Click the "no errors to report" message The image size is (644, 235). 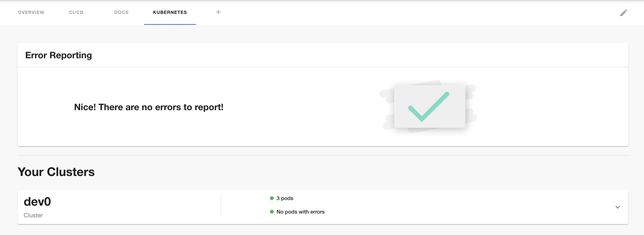(149, 107)
